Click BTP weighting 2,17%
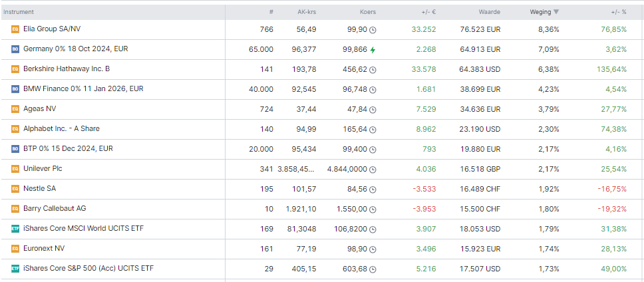Screen dimensions: 644x282 [549, 149]
